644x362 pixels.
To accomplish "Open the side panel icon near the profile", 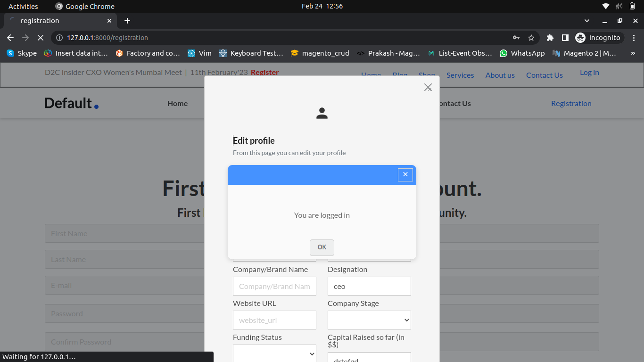I will coord(564,37).
